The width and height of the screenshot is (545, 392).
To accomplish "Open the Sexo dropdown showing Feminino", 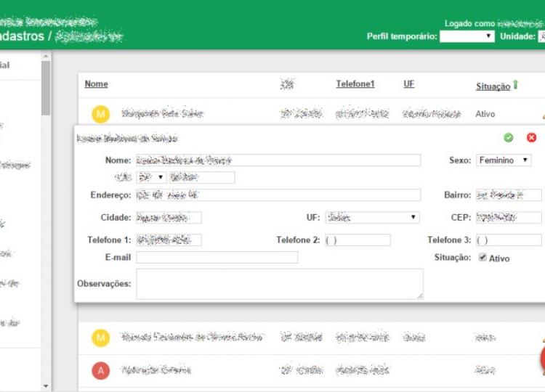I will click(x=504, y=160).
